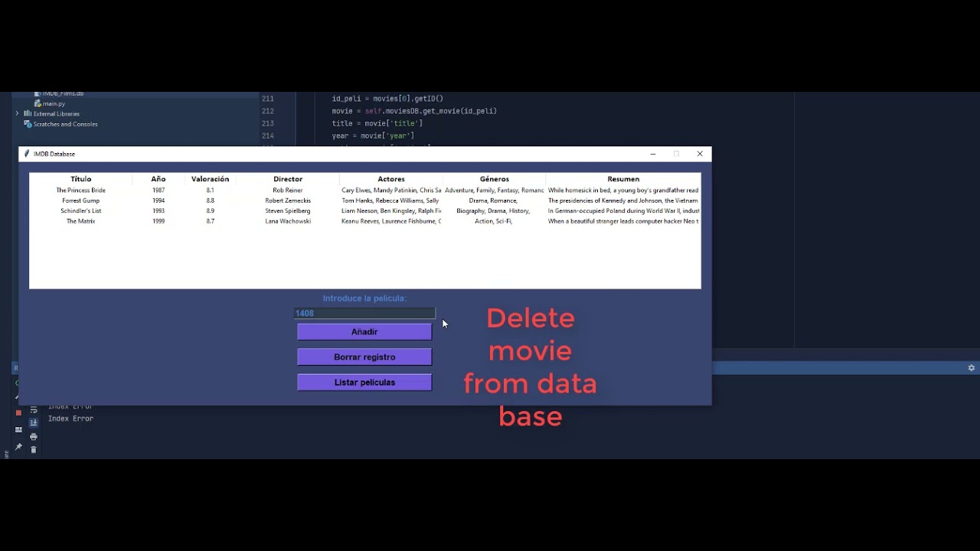Image resolution: width=980 pixels, height=551 pixels.
Task: Select Scratches and Consoles in project tree
Action: coord(65,124)
